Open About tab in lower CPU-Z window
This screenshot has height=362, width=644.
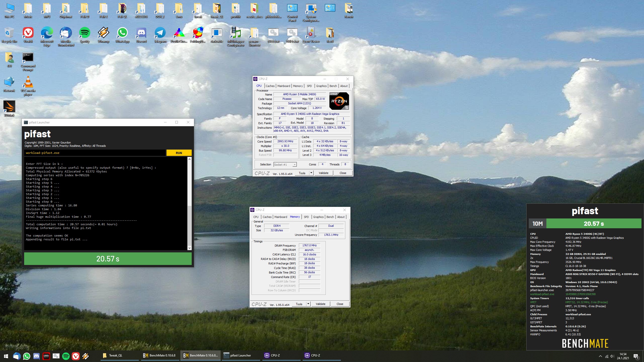[341, 217]
